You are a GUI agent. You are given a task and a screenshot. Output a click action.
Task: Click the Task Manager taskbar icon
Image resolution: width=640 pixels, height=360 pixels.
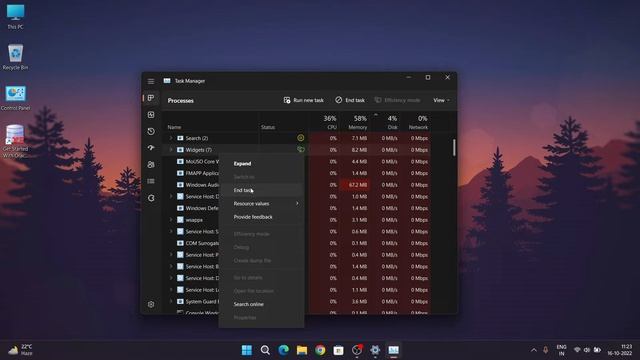[393, 350]
